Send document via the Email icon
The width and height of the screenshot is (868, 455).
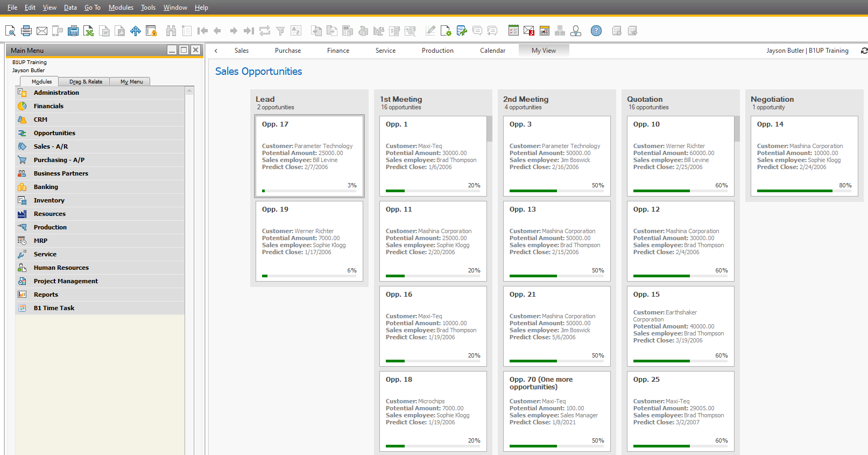point(41,31)
